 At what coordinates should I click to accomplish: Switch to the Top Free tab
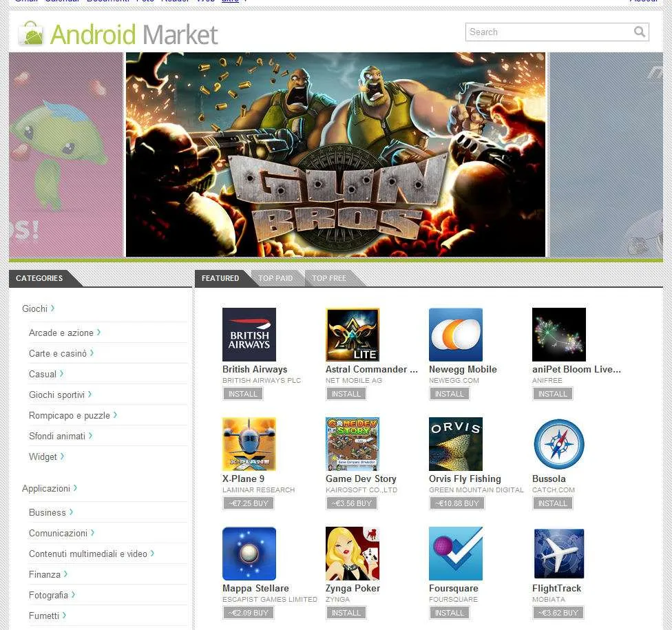pos(329,278)
